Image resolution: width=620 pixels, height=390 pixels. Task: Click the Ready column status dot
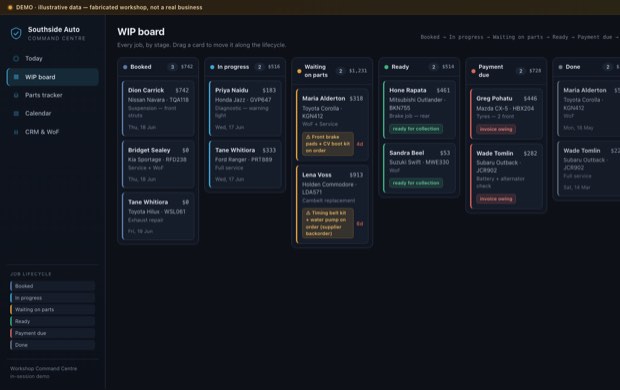coord(386,67)
